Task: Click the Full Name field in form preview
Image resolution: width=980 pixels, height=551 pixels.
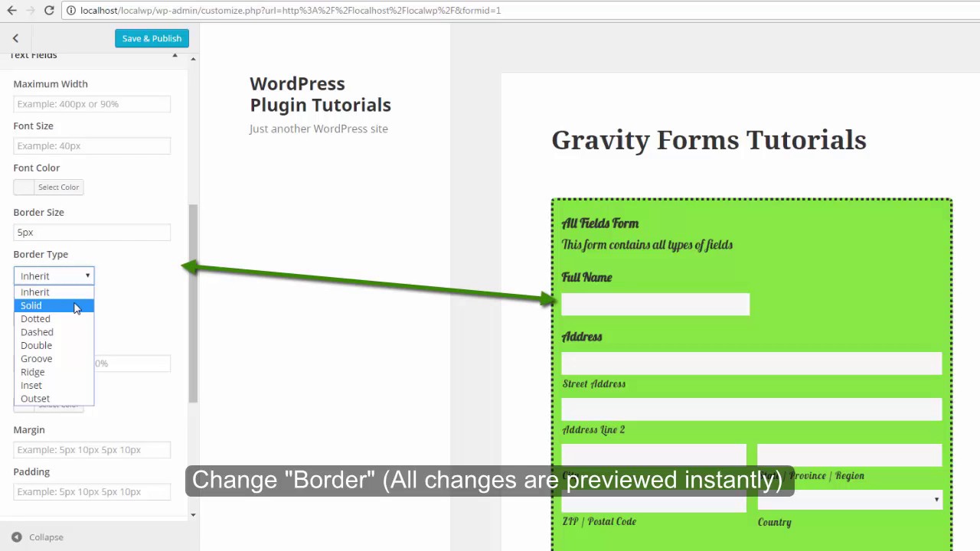Action: coord(655,304)
